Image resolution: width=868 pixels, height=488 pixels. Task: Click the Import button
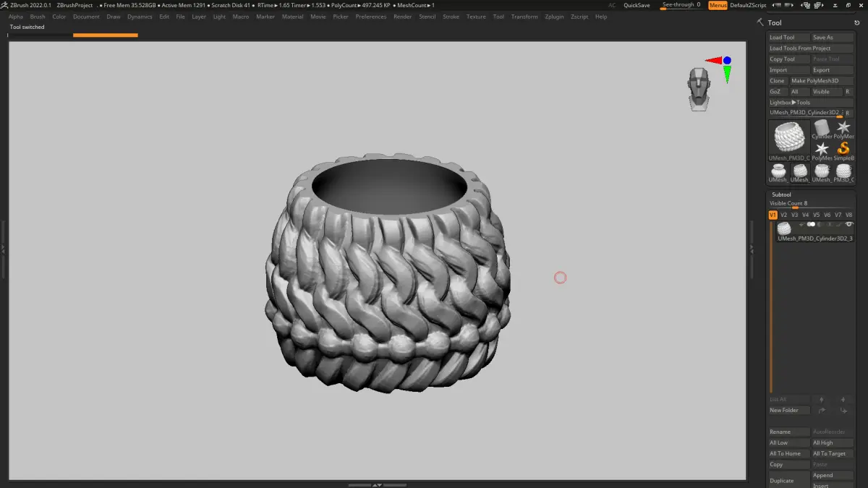pos(789,70)
